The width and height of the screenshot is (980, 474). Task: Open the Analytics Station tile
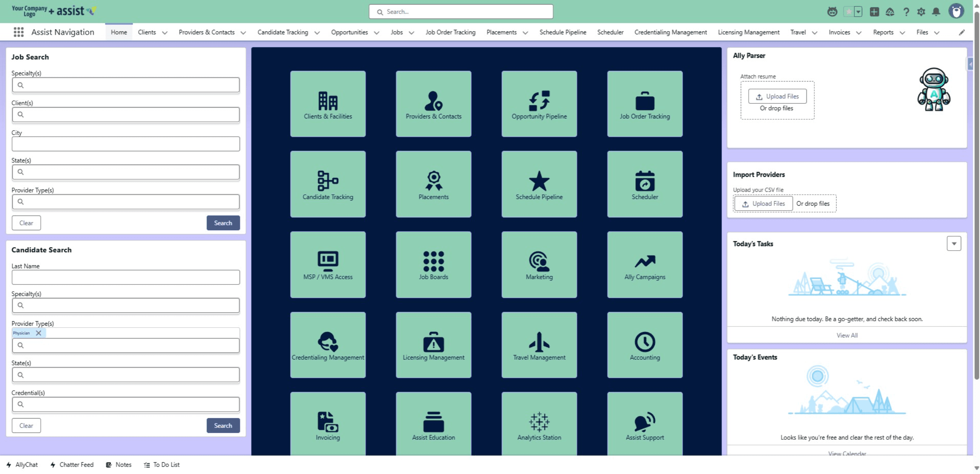[539, 424]
